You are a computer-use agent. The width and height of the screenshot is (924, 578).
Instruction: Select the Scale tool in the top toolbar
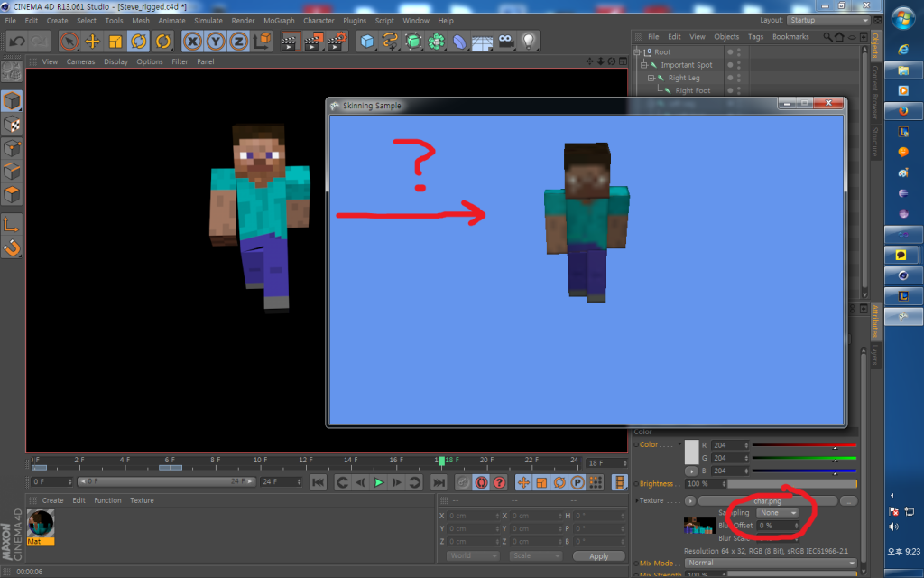point(115,42)
